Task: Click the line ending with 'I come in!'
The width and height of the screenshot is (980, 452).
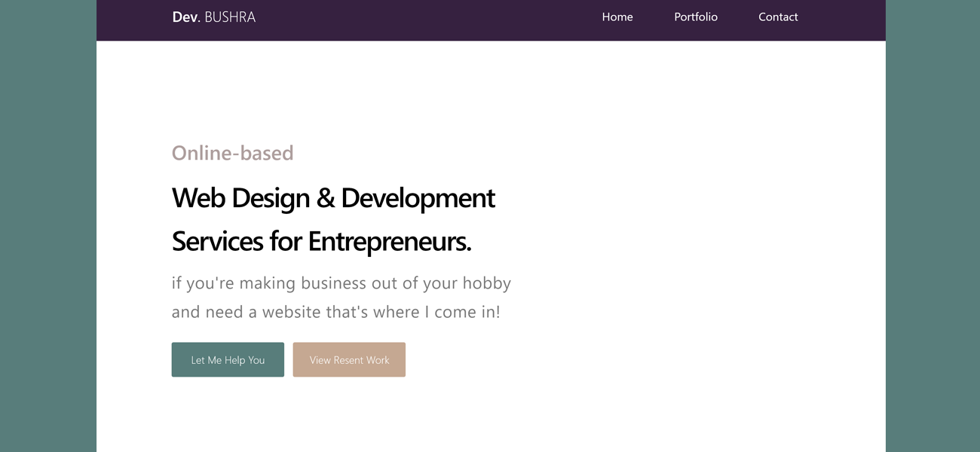Action: pos(335,312)
